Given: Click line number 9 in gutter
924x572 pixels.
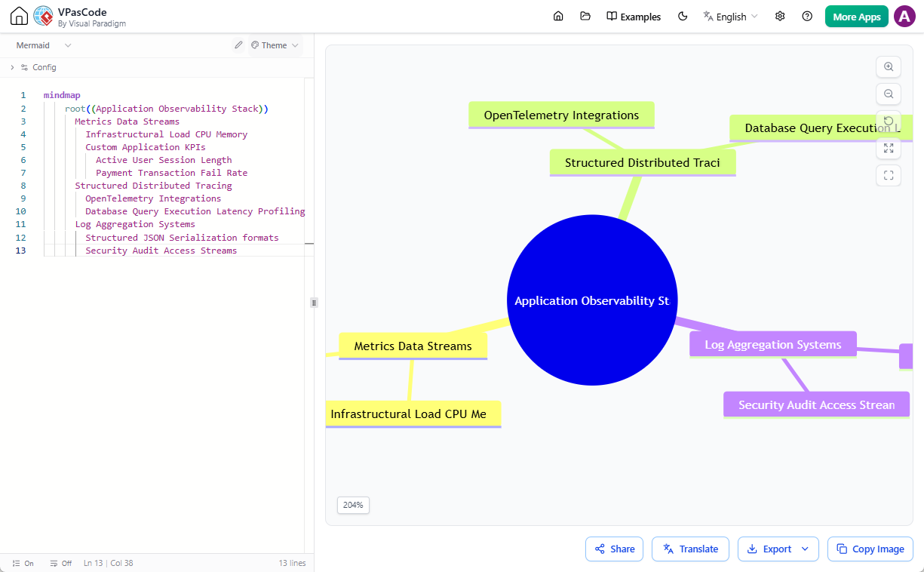Looking at the screenshot, I should 23,198.
